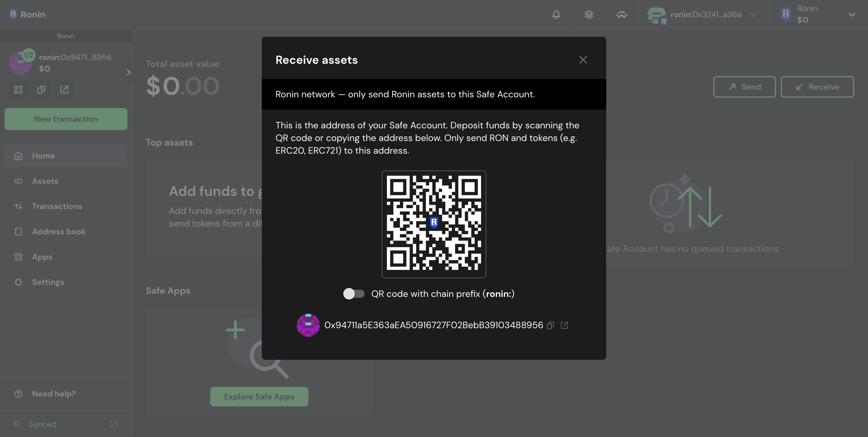
Task: Click the Need help question mark icon
Action: (18, 394)
